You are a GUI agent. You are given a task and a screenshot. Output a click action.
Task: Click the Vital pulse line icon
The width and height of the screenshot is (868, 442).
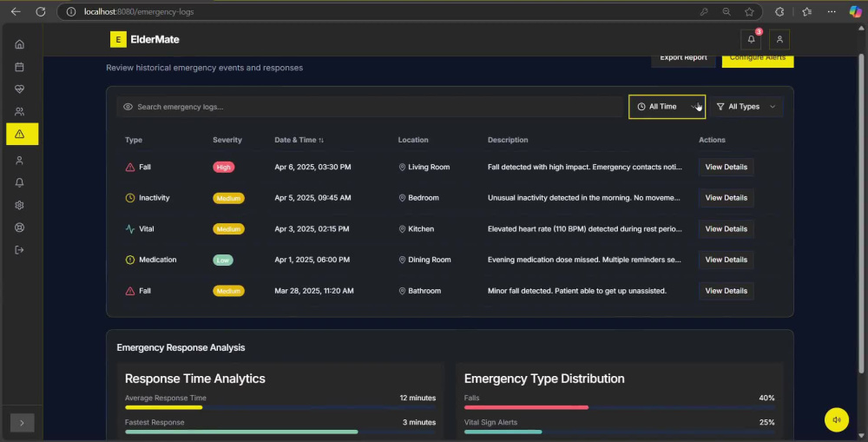coord(130,228)
